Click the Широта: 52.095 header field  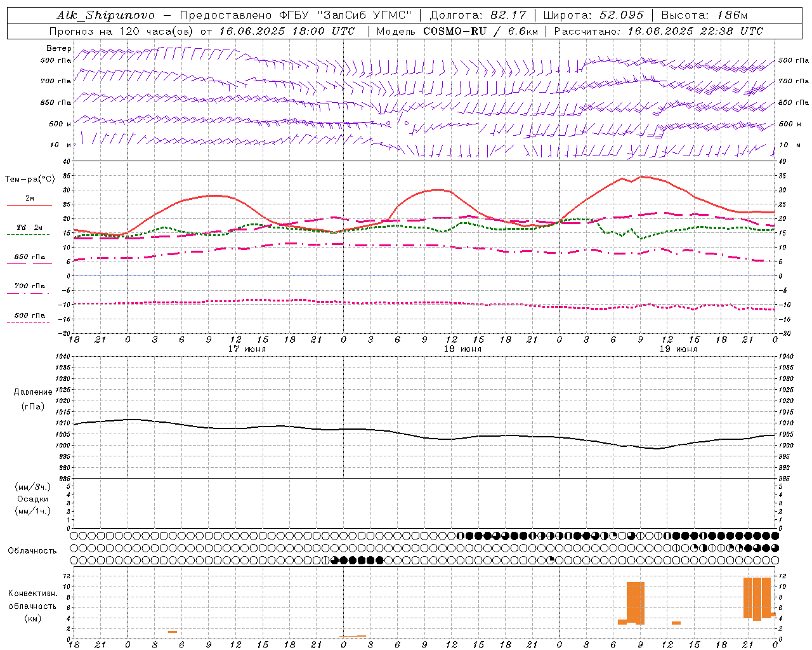point(593,15)
